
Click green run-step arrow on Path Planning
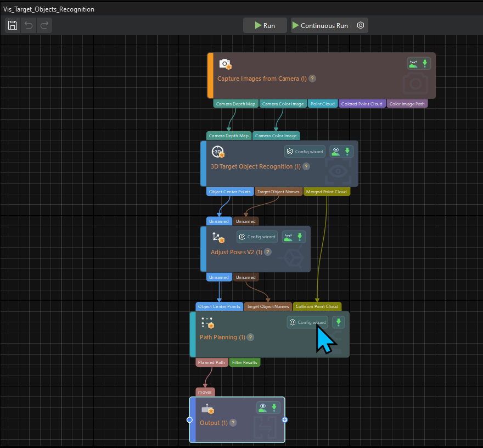339,322
